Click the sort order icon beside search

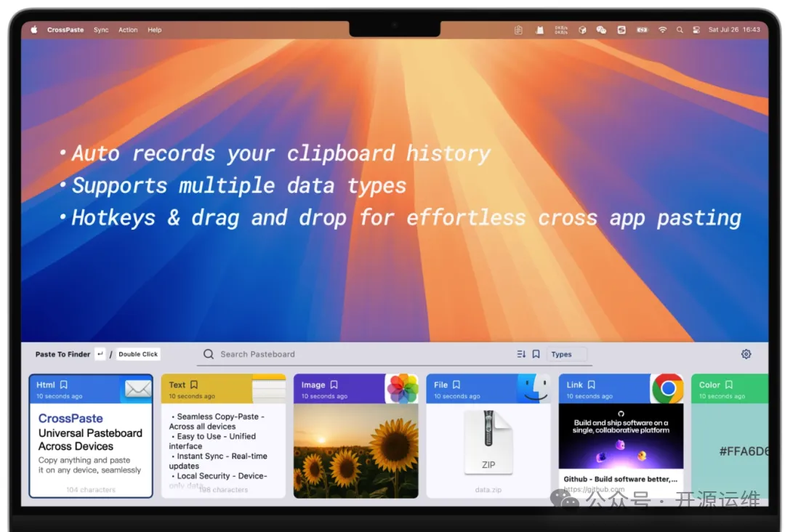pos(521,354)
